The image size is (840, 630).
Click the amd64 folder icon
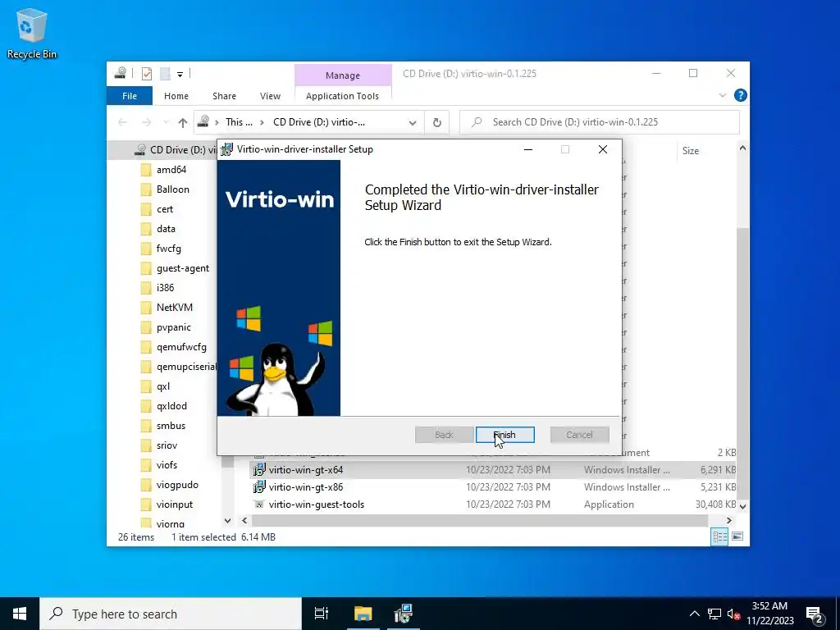point(146,170)
